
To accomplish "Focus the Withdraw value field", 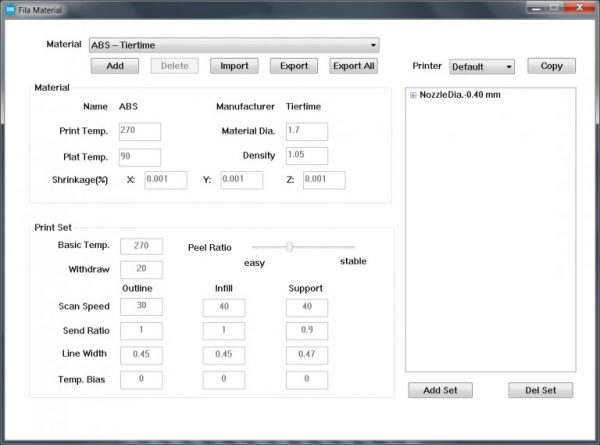I will tap(141, 269).
